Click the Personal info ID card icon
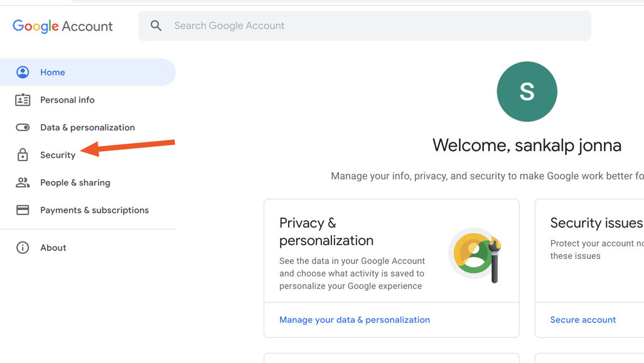The image size is (644, 363). pos(23,100)
